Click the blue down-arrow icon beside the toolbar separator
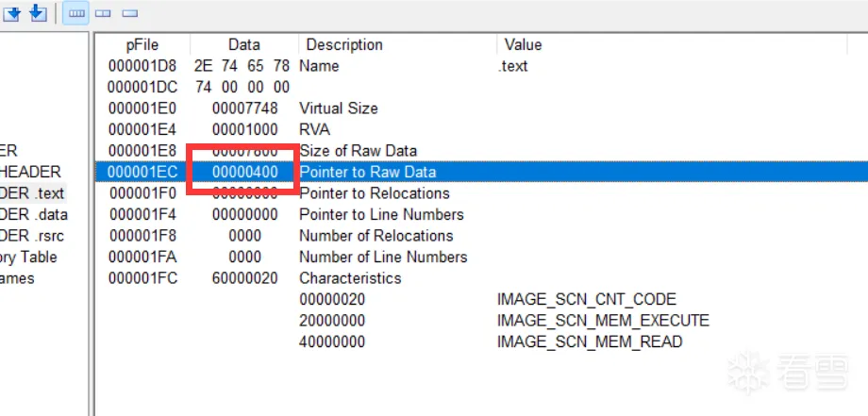The width and height of the screenshot is (868, 416). pos(38,12)
